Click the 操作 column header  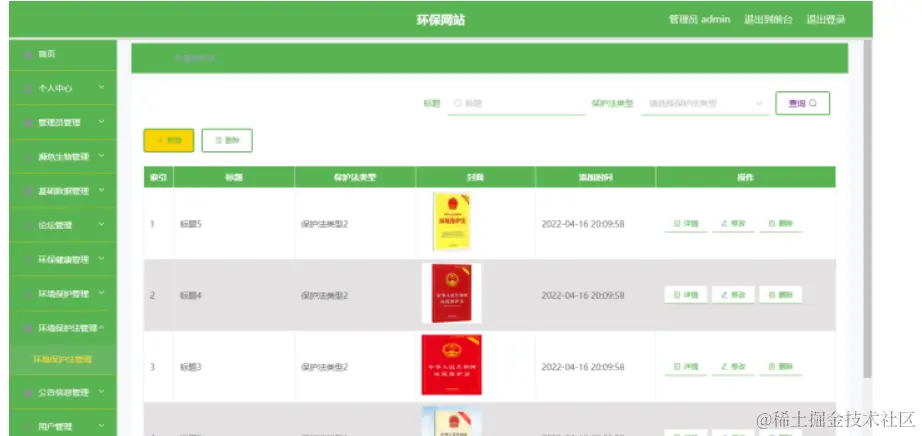(746, 177)
